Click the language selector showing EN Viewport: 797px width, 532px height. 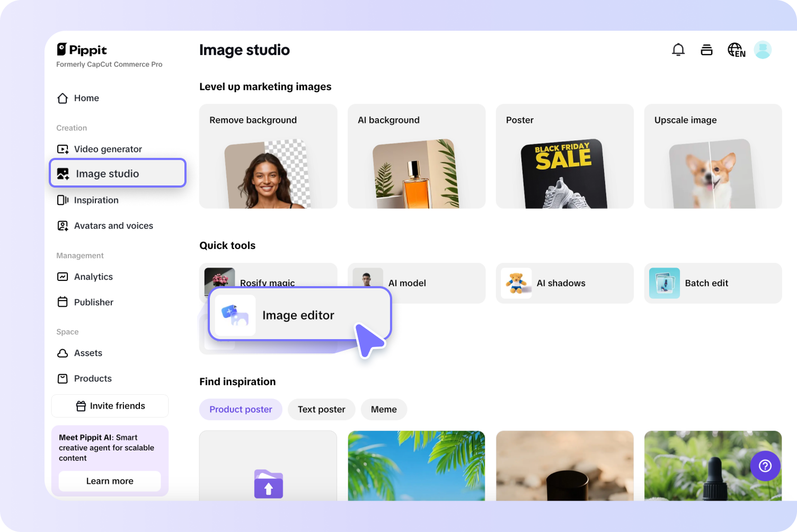coord(736,49)
